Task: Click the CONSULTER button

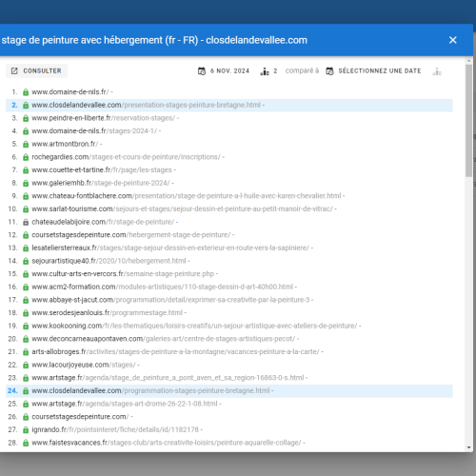Action: (37, 70)
